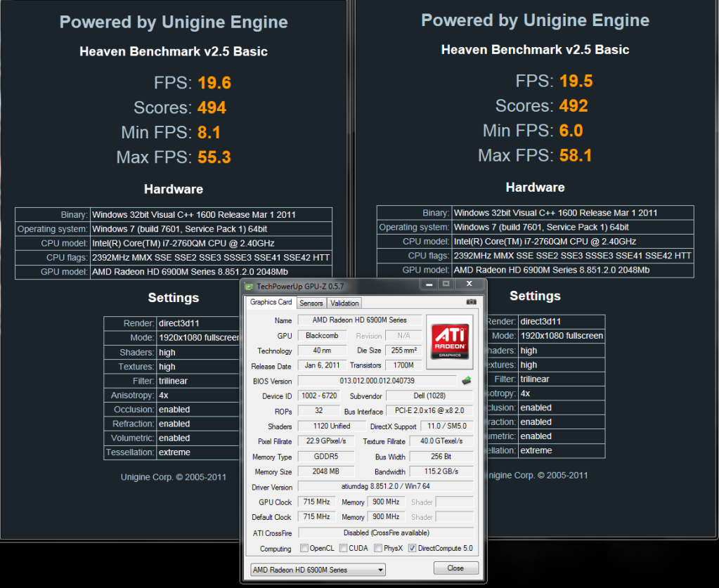719x588 pixels.
Task: Click the Close button in GPU-Z
Action: click(455, 568)
